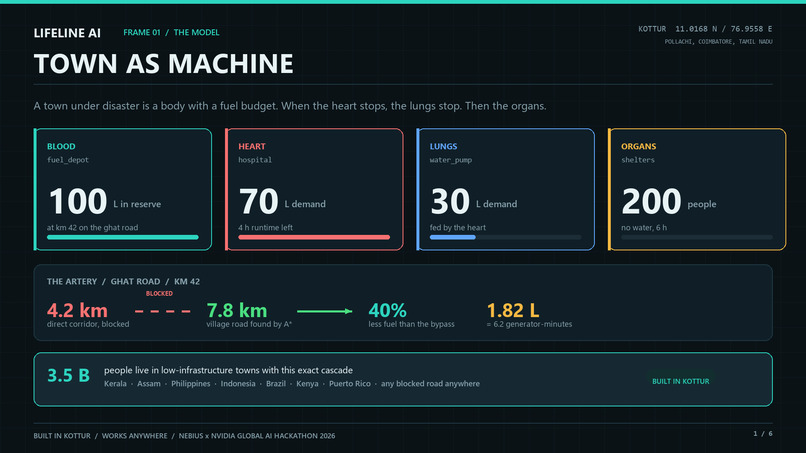Click the fuel_depot subtitle
This screenshot has height=453, width=806.
(x=68, y=160)
